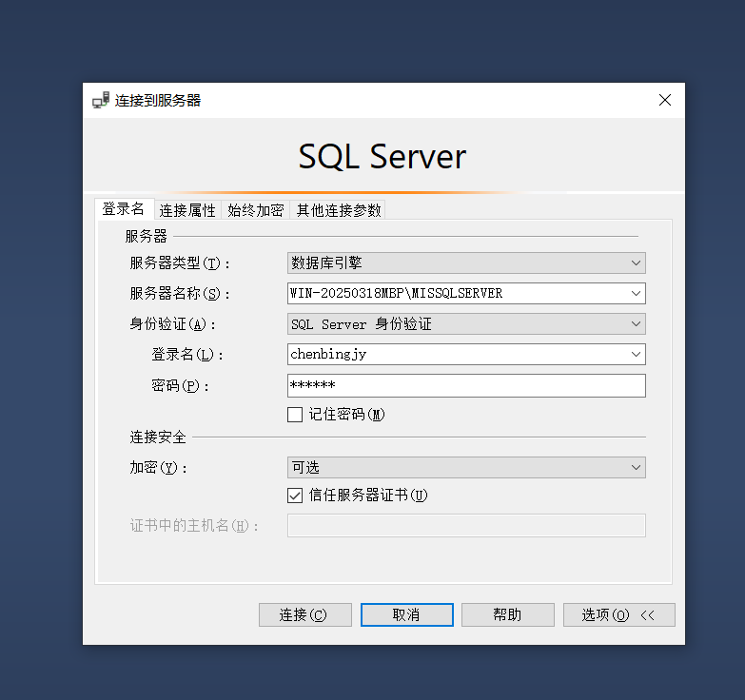Open the 身份验证 dropdown
The image size is (745, 700).
point(466,324)
